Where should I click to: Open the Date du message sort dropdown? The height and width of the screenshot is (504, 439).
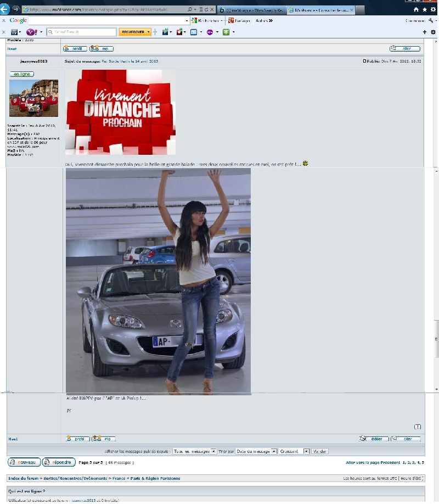[x=256, y=451]
